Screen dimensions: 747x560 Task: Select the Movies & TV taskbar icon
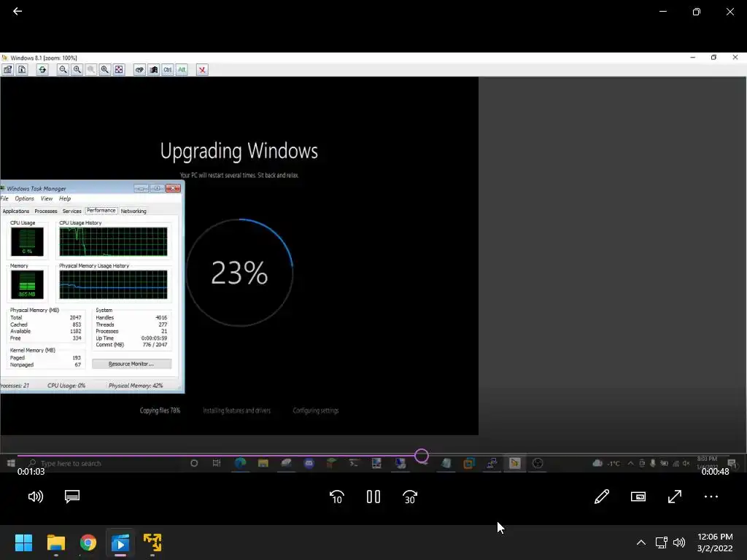(x=120, y=542)
